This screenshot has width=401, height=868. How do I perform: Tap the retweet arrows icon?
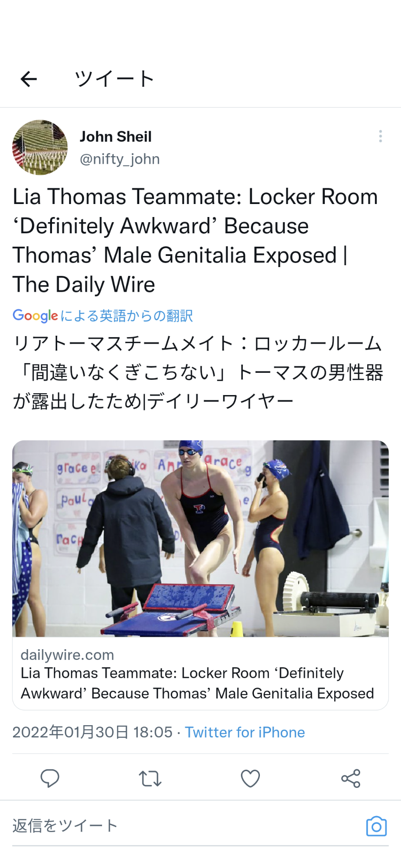coord(150,779)
